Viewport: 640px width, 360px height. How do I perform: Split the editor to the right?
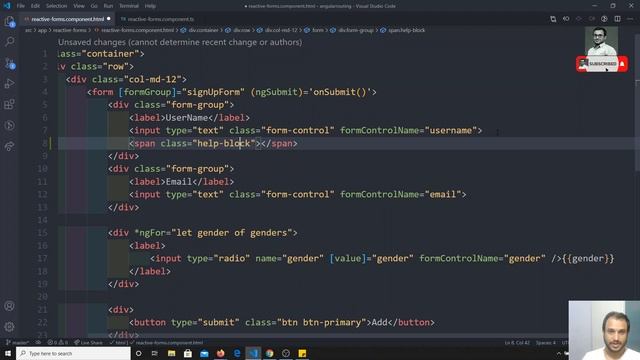(x=617, y=19)
